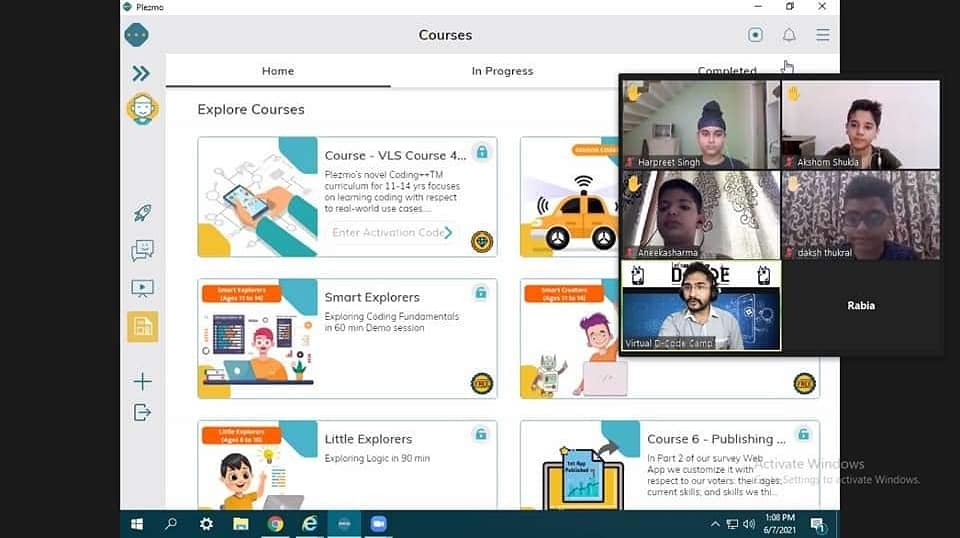The width and height of the screenshot is (960, 538).
Task: Open Windows action center notifications
Action: [818, 525]
